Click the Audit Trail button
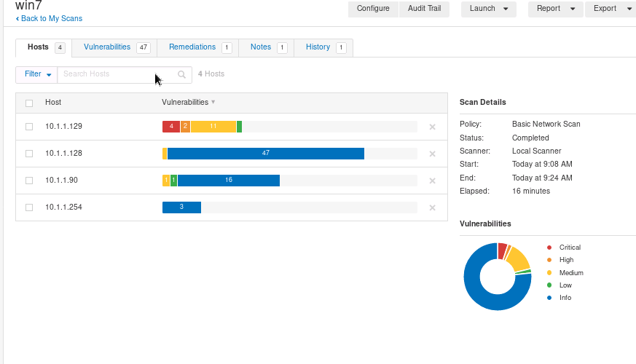This screenshot has width=636, height=364. pyautogui.click(x=424, y=9)
